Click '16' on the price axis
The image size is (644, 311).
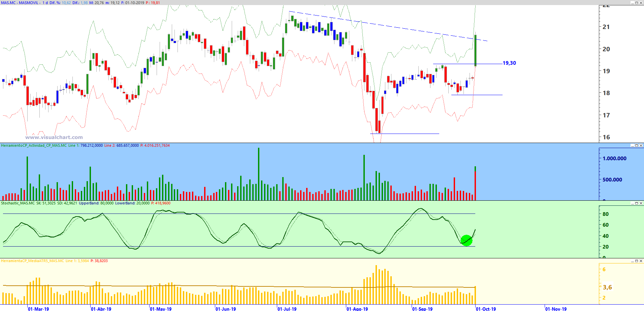[x=606, y=137]
